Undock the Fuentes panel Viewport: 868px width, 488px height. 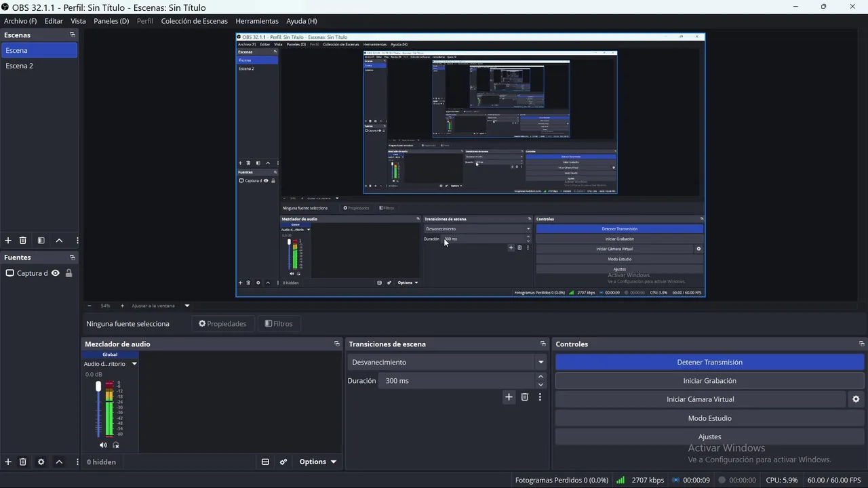click(x=73, y=258)
